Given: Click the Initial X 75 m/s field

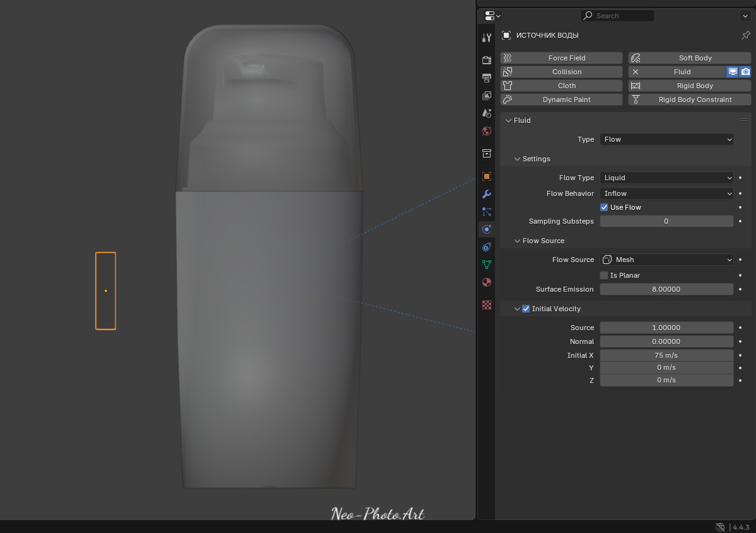Looking at the screenshot, I should point(666,355).
